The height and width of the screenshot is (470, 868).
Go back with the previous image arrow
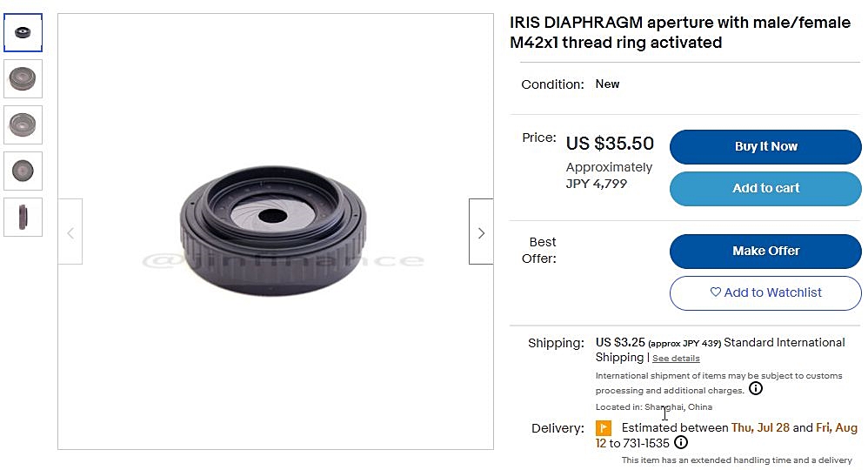[x=70, y=232]
